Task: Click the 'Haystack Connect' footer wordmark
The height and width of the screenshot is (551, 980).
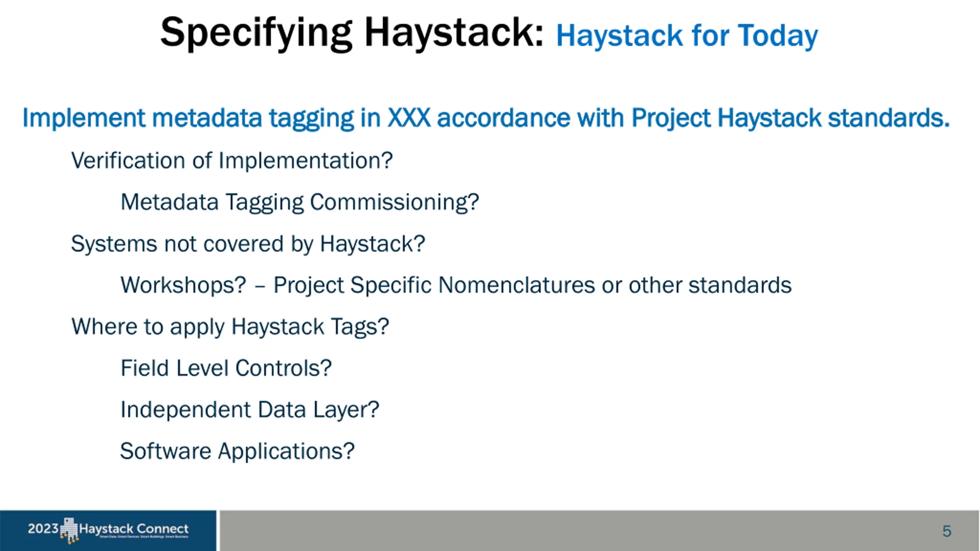Action: tap(134, 529)
